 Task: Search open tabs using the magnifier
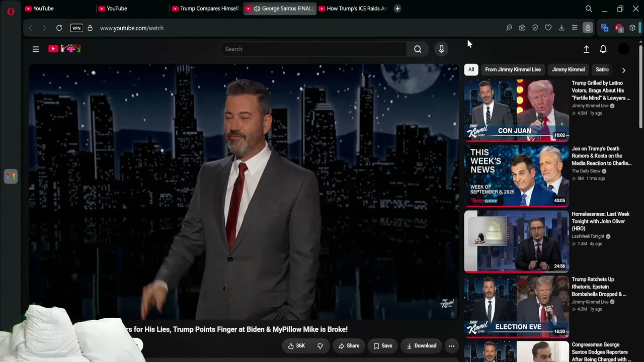coord(589,9)
